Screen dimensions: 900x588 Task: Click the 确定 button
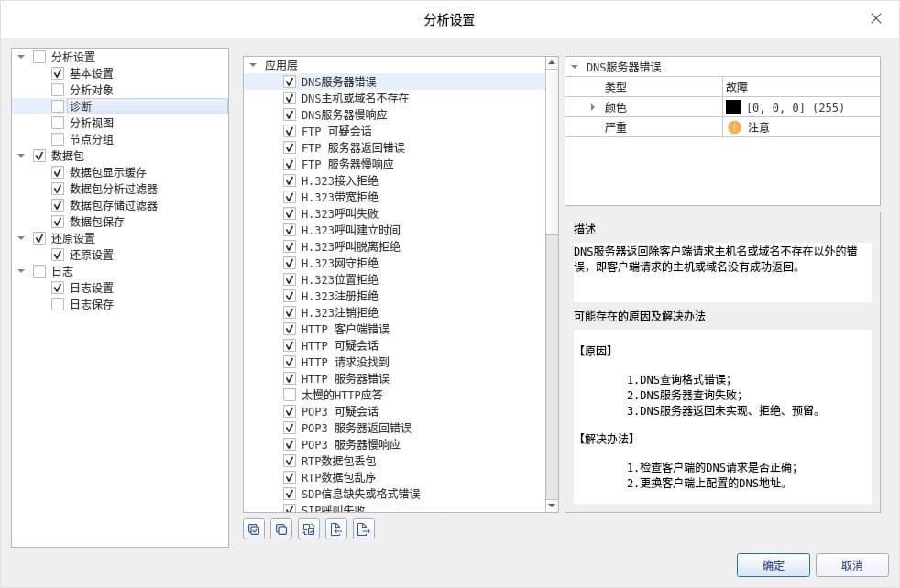(x=773, y=565)
